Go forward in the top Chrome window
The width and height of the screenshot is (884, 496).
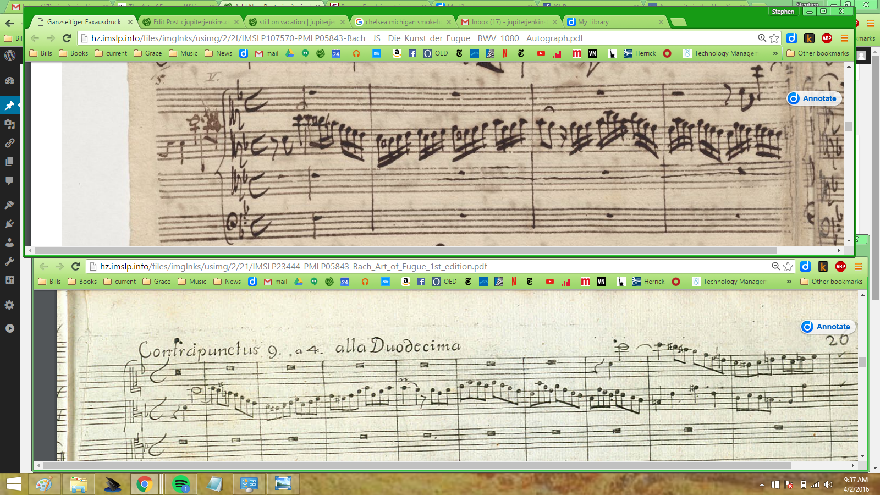pyautogui.click(x=51, y=38)
